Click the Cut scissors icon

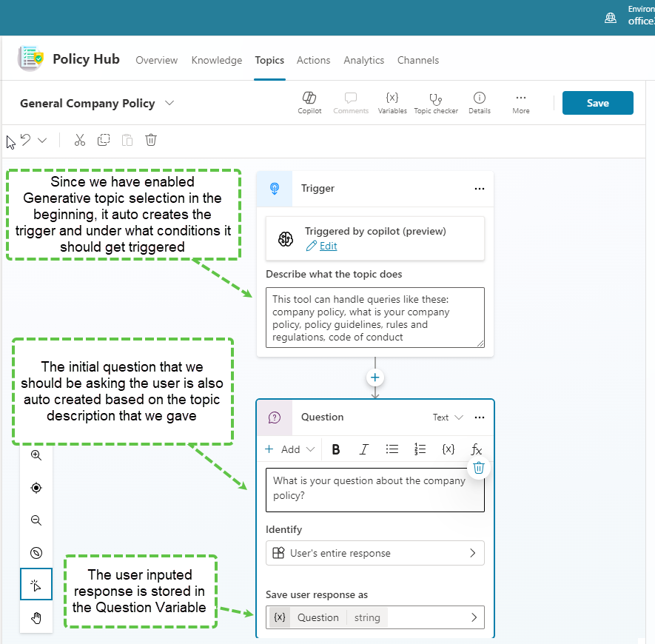coord(80,140)
